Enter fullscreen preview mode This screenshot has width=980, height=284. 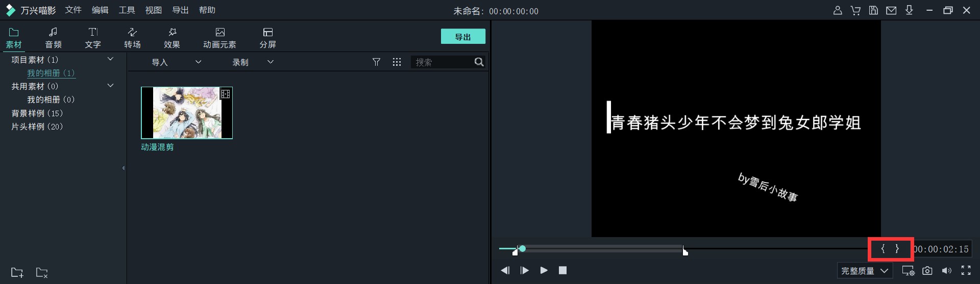966,271
